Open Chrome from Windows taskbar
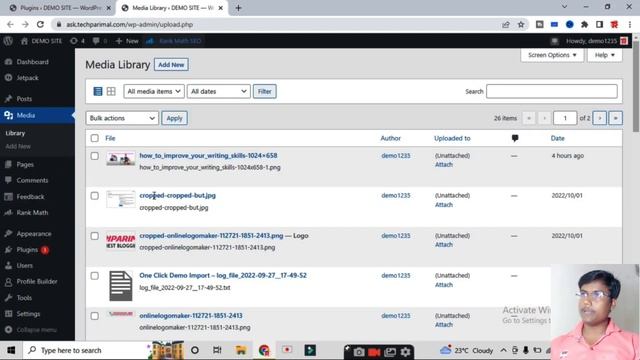 click(x=264, y=350)
